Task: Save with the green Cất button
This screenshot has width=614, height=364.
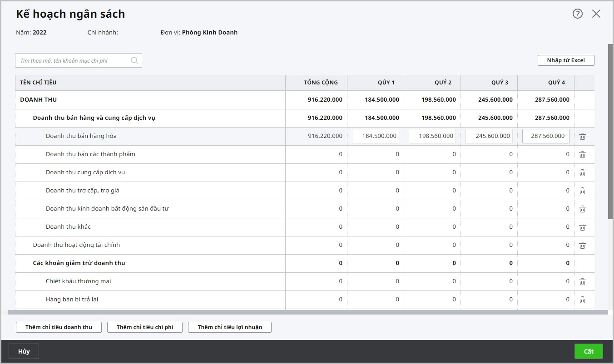Action: (x=589, y=351)
